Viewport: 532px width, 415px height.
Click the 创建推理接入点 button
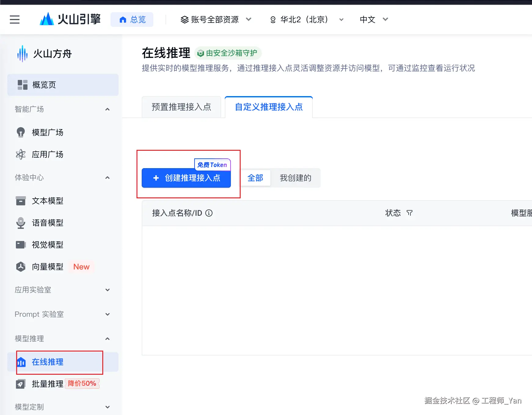[186, 178]
